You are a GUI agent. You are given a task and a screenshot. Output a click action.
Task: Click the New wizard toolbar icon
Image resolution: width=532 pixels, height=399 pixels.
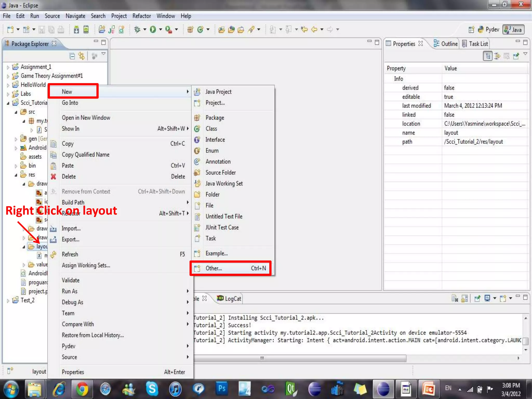10,29
